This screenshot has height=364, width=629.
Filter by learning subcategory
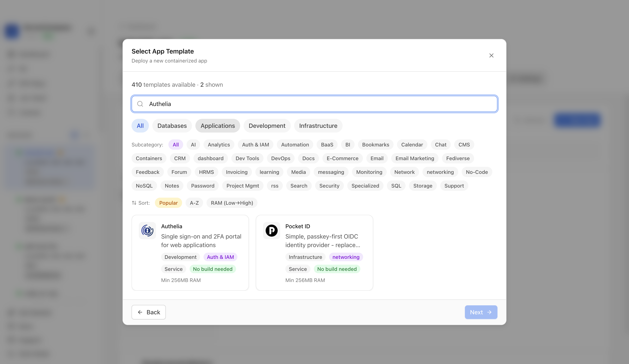point(269,172)
